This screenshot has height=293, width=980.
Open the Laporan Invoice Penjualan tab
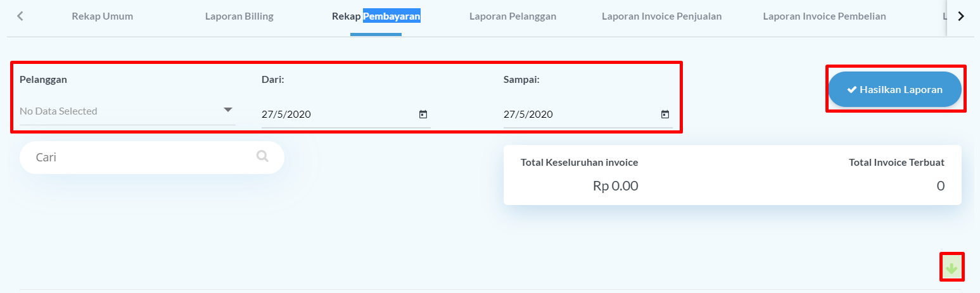click(x=661, y=16)
